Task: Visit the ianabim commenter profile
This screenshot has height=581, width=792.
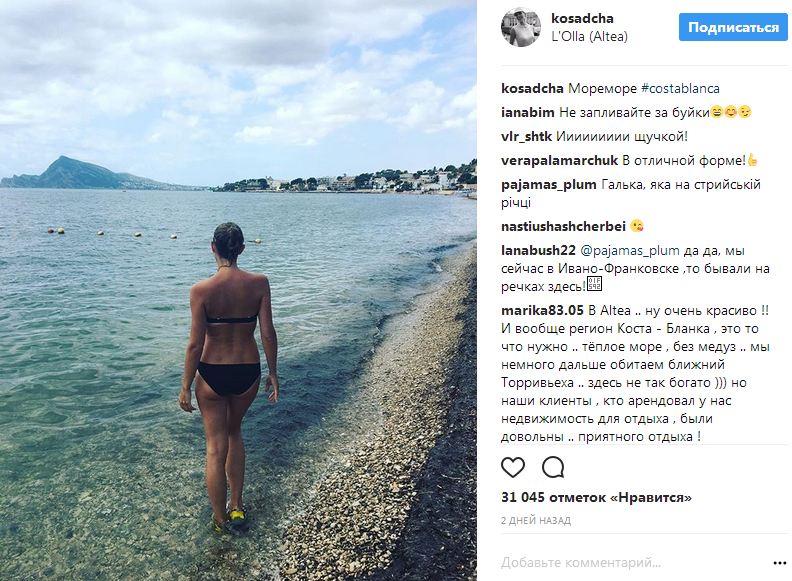Action: coord(527,112)
